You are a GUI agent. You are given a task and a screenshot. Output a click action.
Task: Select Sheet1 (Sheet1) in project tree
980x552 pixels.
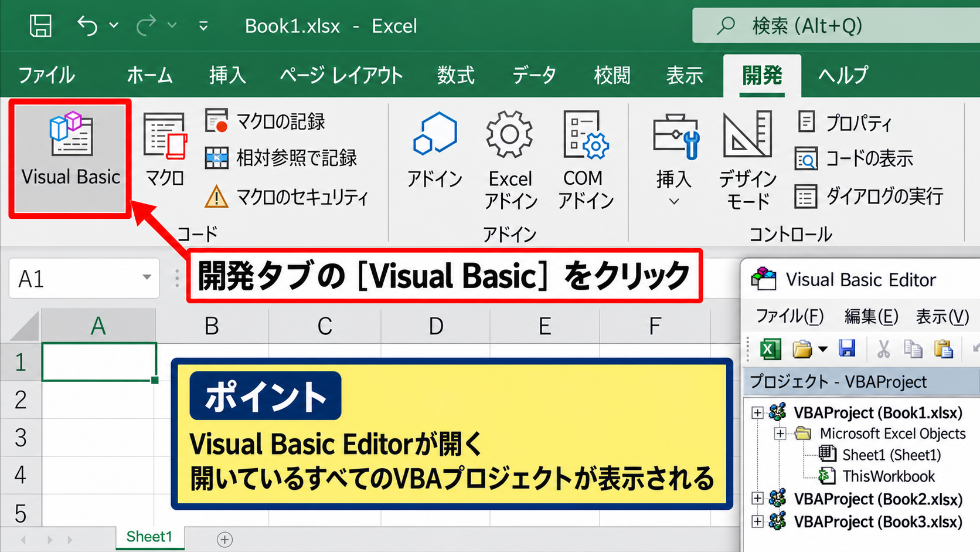[x=880, y=455]
